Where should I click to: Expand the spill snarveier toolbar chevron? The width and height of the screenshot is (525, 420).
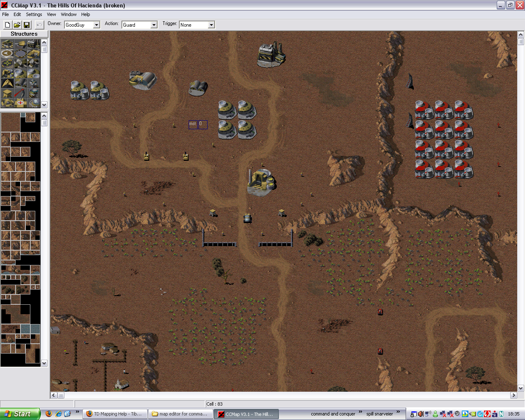pyautogui.click(x=398, y=412)
